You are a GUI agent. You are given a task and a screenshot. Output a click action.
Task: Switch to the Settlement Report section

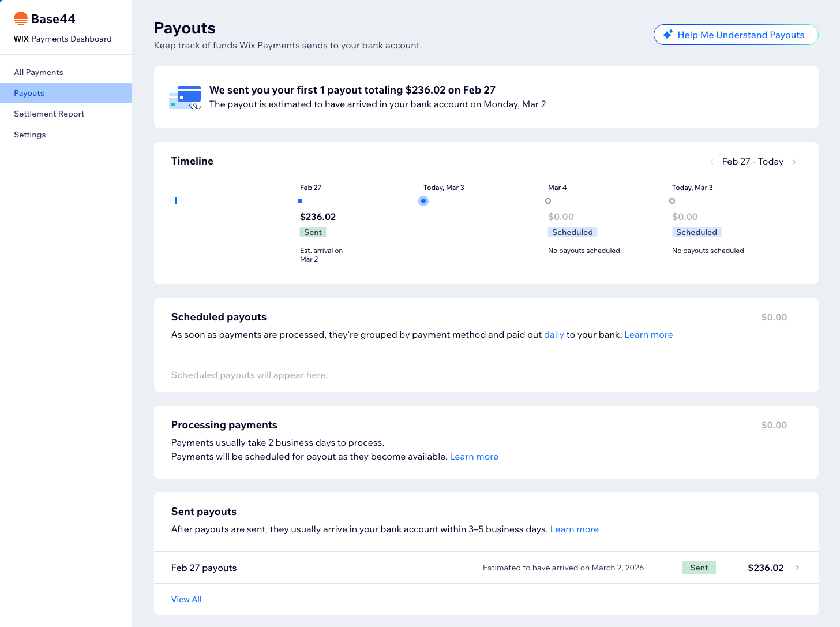coord(49,114)
